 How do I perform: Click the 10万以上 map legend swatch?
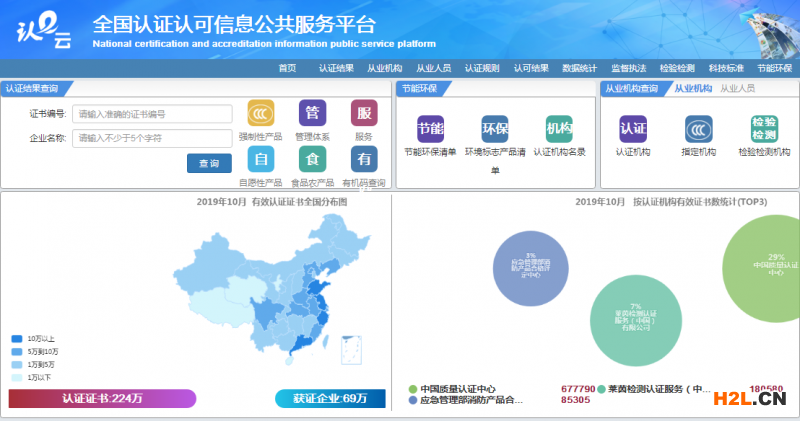pos(17,339)
